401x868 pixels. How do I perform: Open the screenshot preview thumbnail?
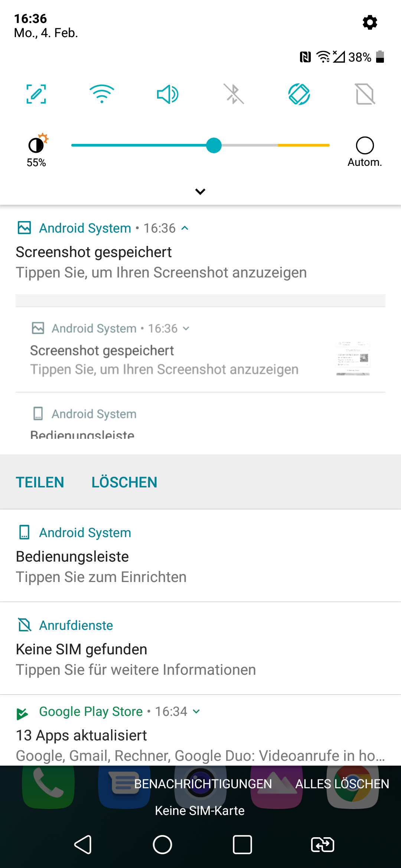(353, 358)
